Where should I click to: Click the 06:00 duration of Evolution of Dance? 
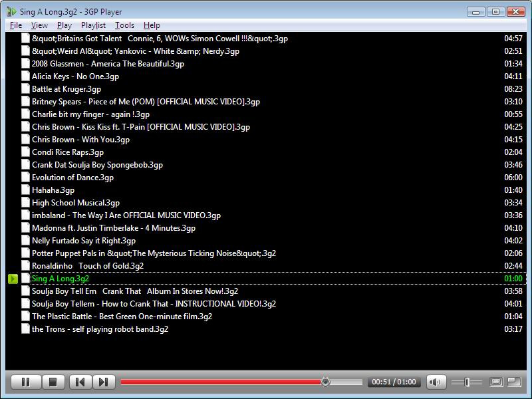click(x=513, y=178)
